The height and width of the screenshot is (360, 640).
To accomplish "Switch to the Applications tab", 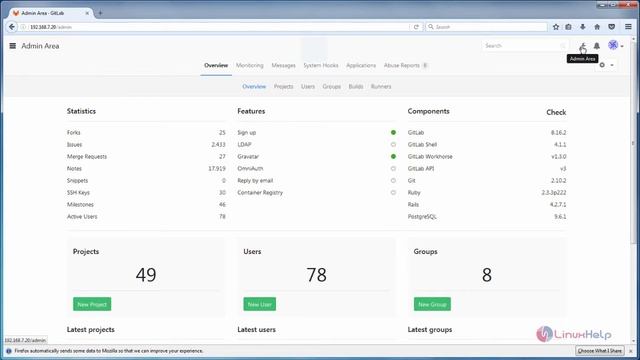I will (361, 65).
